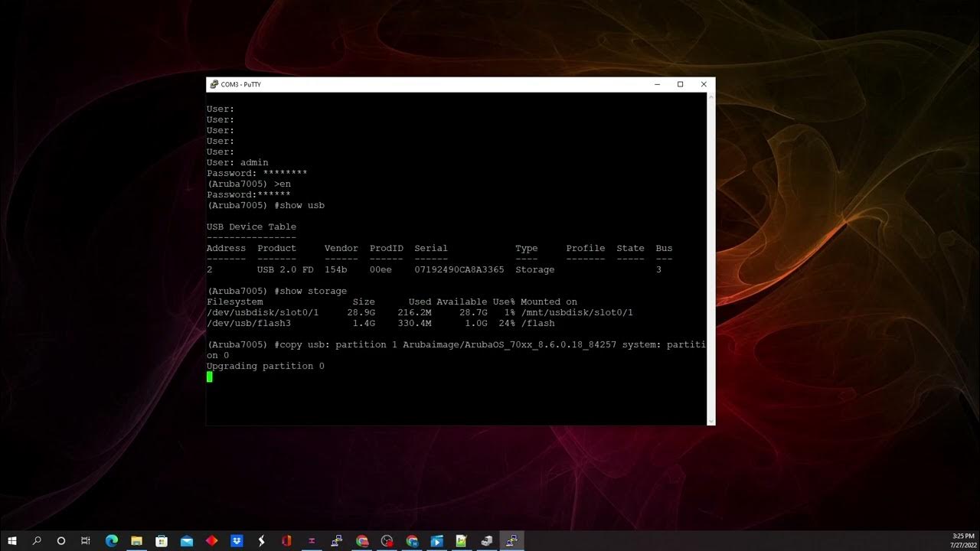Viewport: 980px width, 551px height.
Task: Open the Windows Start menu
Action: click(12, 541)
